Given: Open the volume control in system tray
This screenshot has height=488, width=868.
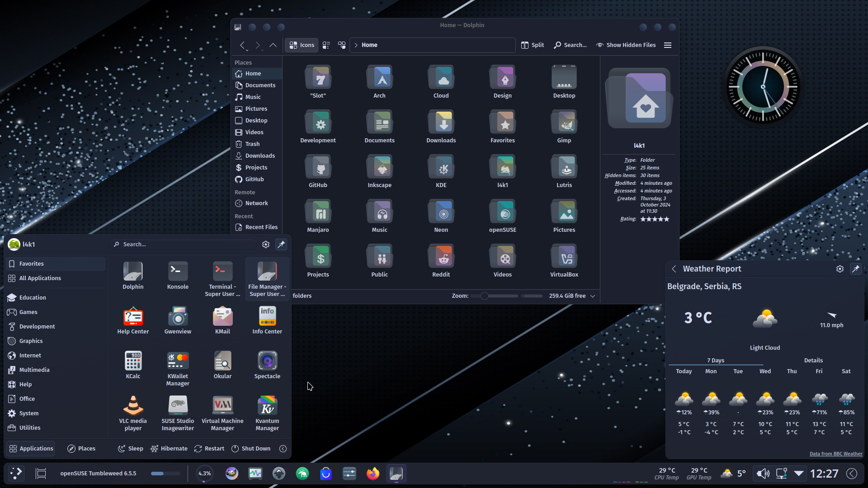Looking at the screenshot, I should coord(763,474).
